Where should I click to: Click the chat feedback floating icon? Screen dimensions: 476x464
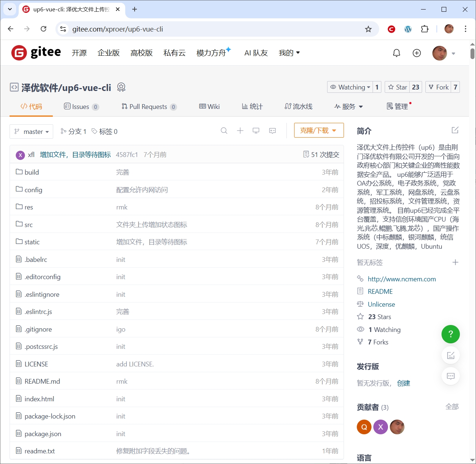[x=450, y=376]
